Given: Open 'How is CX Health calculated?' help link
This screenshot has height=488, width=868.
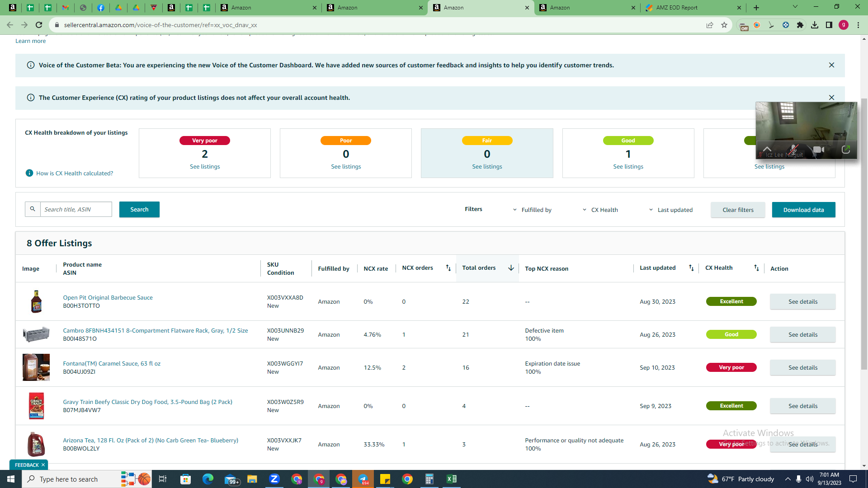Looking at the screenshot, I should pyautogui.click(x=75, y=173).
